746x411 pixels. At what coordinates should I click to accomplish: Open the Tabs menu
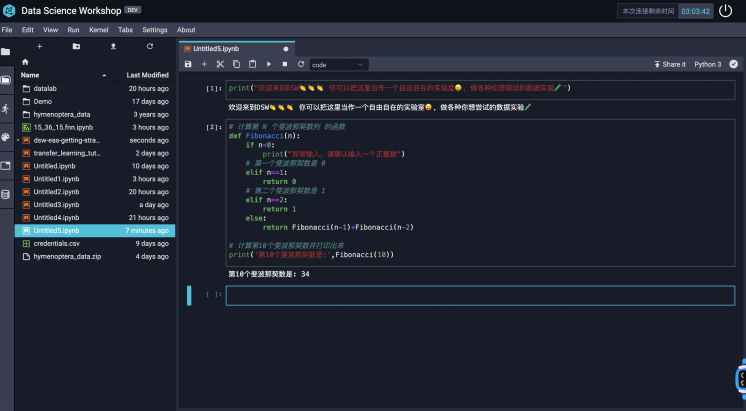coord(125,29)
